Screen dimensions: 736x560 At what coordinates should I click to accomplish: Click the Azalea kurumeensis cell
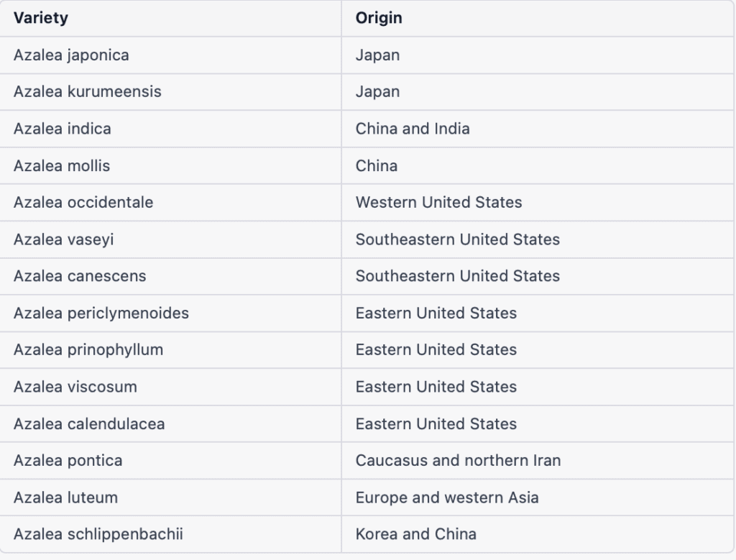click(87, 92)
